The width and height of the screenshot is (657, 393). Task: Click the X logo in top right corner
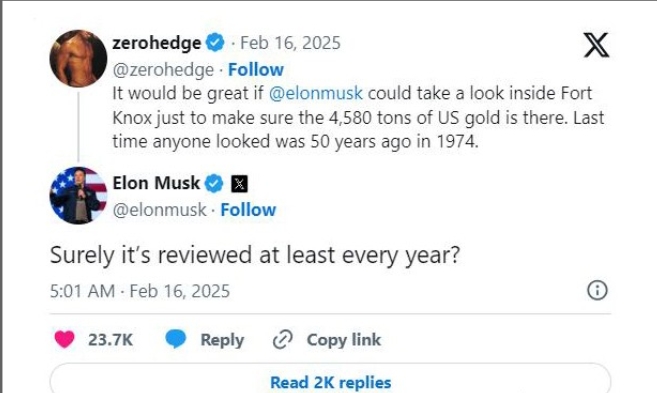click(596, 45)
